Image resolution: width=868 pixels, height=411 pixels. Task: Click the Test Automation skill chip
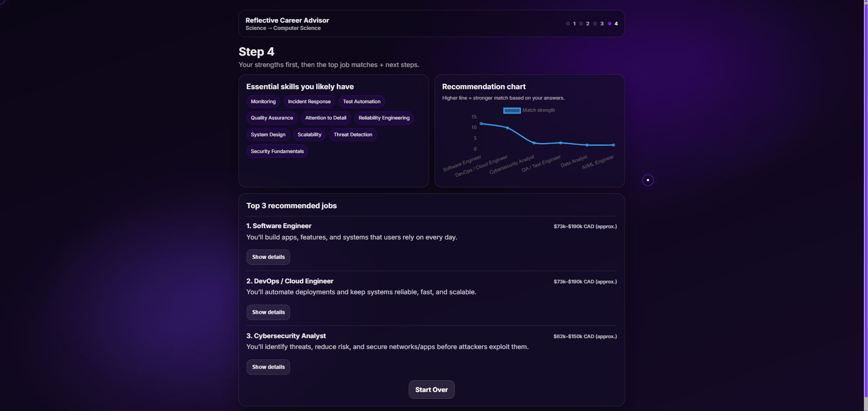click(x=362, y=102)
